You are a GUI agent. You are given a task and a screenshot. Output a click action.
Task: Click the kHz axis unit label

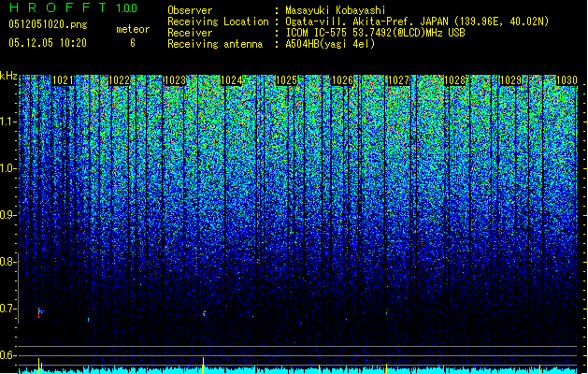[8, 76]
